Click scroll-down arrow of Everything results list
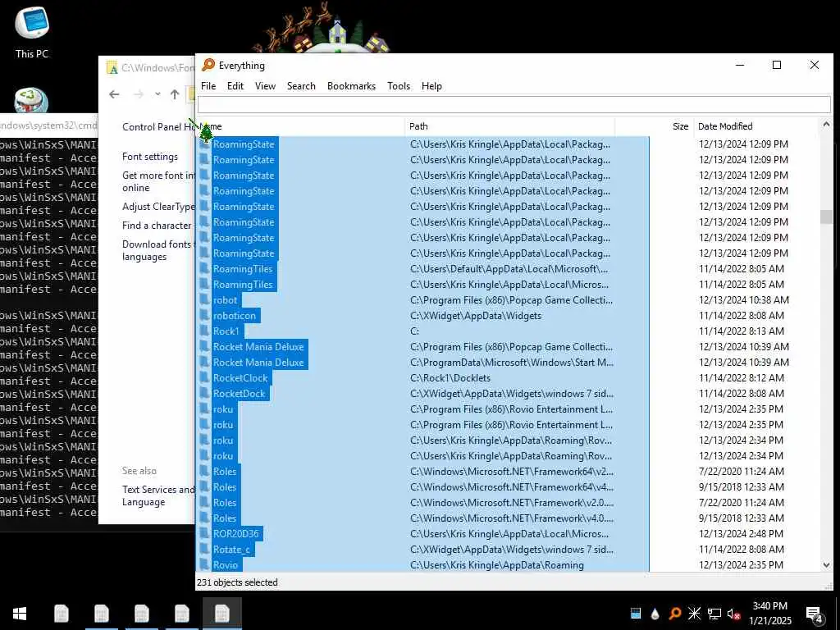This screenshot has height=630, width=840. (x=826, y=564)
